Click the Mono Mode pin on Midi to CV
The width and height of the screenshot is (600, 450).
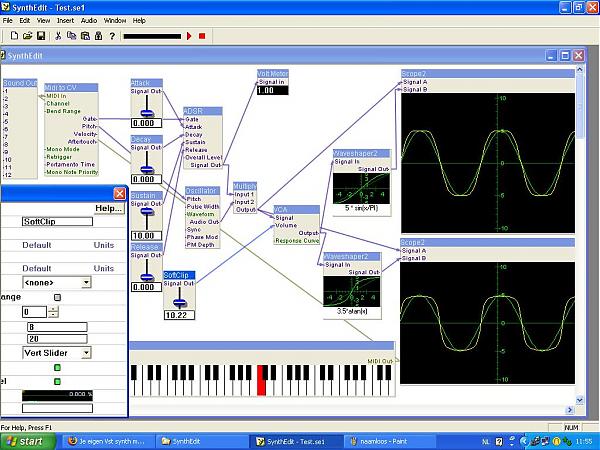(62, 149)
